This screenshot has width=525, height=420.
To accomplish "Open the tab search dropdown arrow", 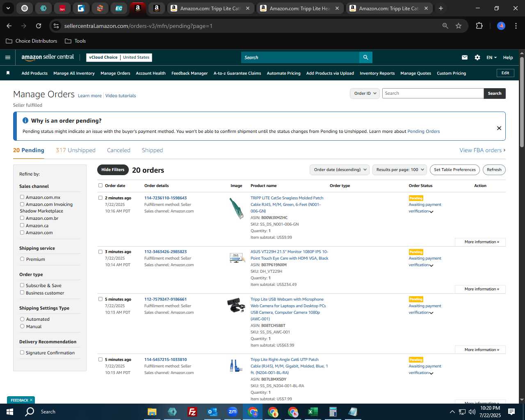I will tap(8, 8).
